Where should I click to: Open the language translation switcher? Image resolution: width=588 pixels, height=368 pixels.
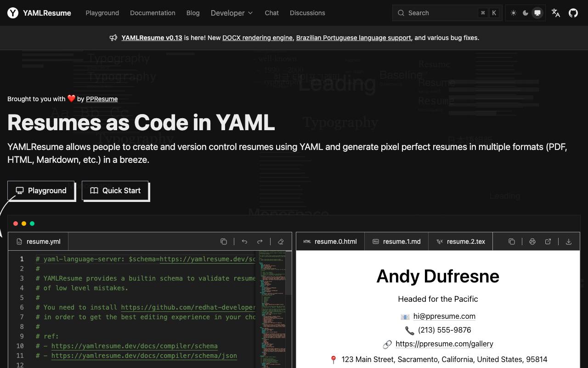pyautogui.click(x=556, y=13)
